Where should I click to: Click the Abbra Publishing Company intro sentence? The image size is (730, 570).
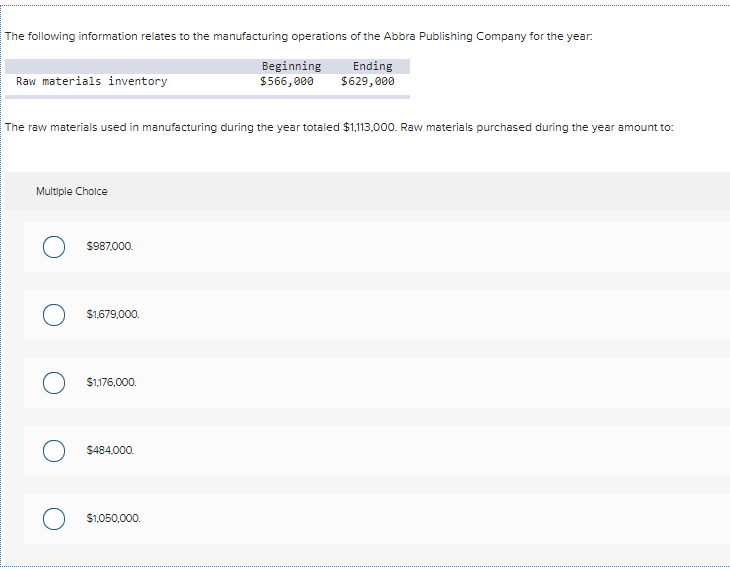coord(299,36)
